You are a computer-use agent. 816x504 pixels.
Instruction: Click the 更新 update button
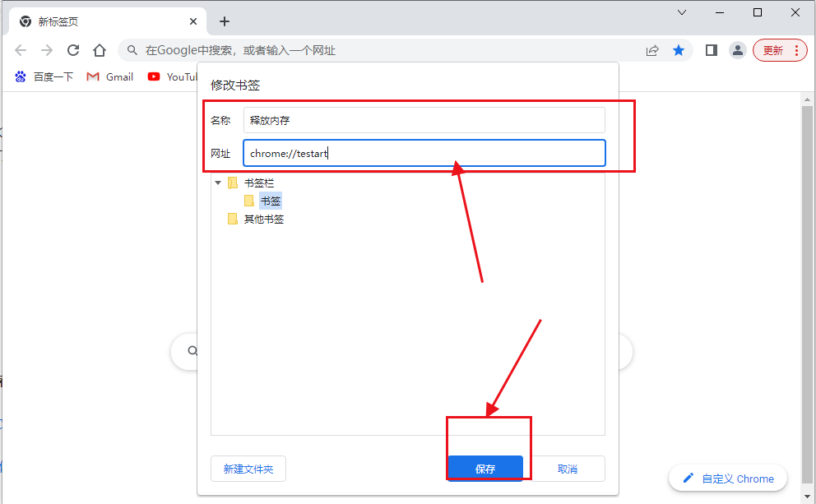(773, 50)
